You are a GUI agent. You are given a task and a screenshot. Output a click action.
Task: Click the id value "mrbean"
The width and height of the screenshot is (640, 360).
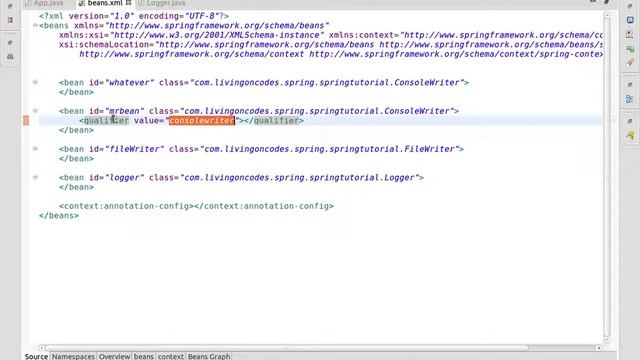[124, 111]
